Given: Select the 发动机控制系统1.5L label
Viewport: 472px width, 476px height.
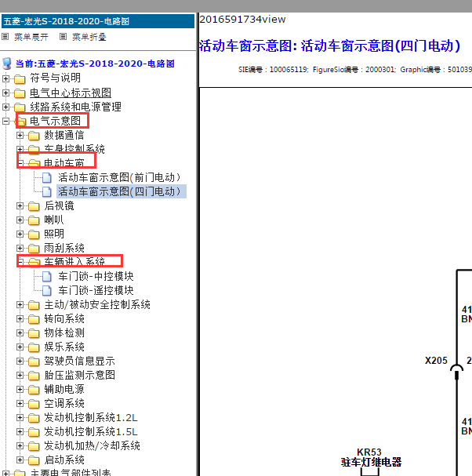Looking at the screenshot, I should (x=91, y=431).
